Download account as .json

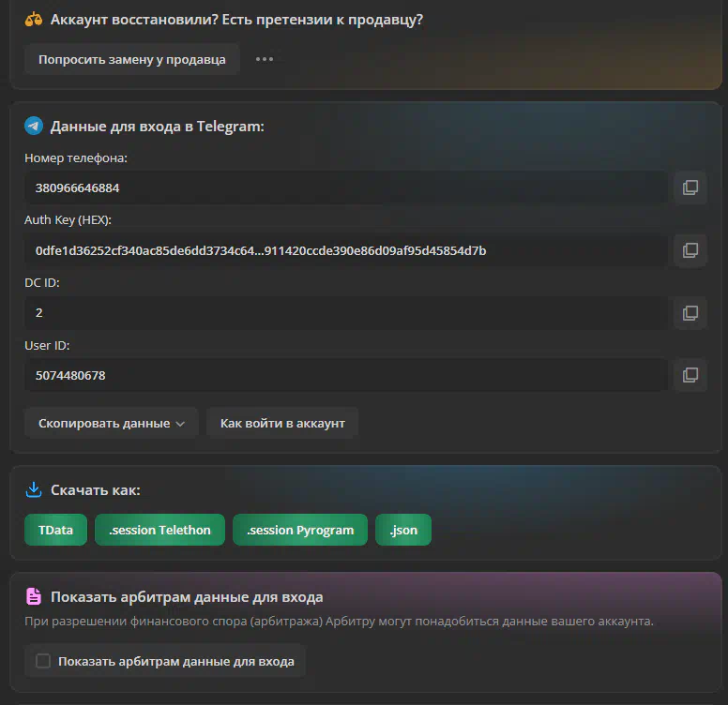403,530
